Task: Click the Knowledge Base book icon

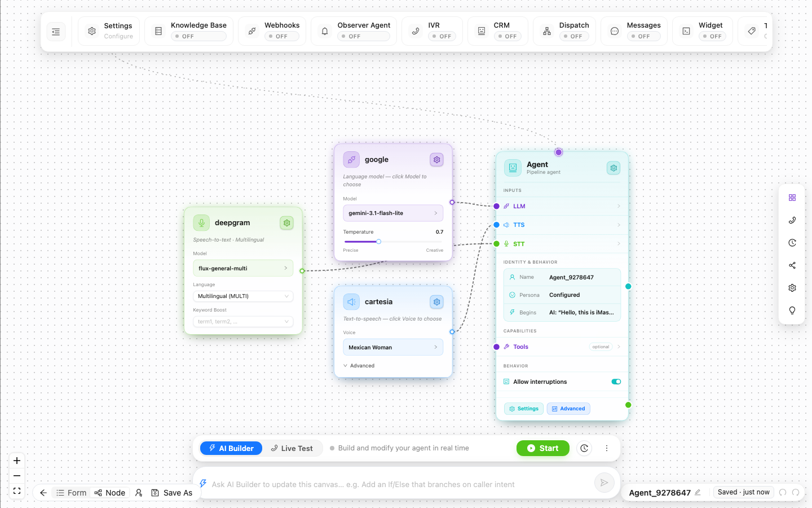Action: (158, 32)
